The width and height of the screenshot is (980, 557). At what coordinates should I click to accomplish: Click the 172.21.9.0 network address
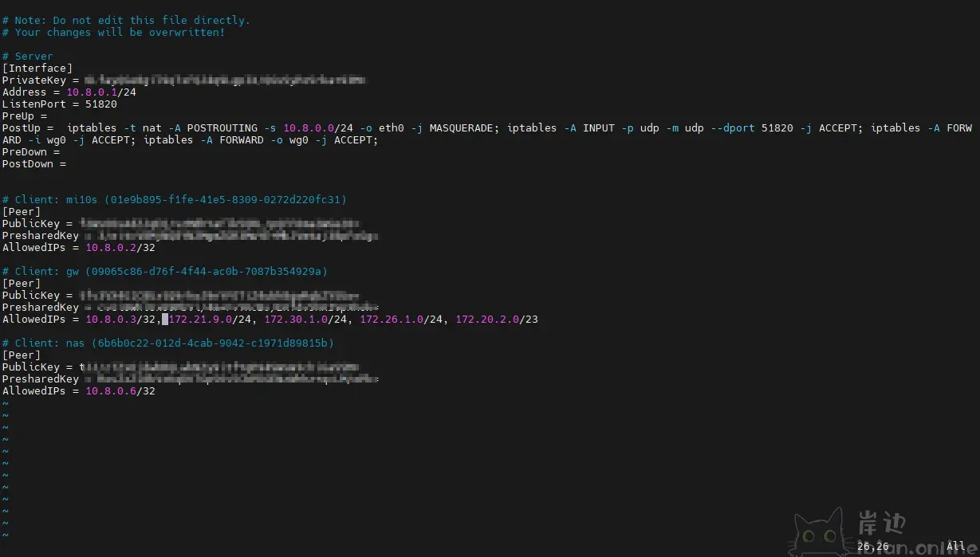click(200, 319)
